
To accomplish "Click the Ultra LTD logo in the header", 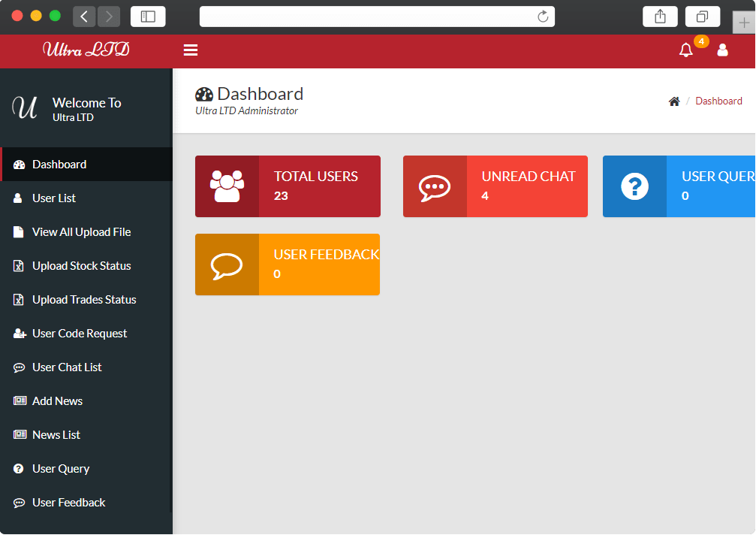I will coord(86,50).
